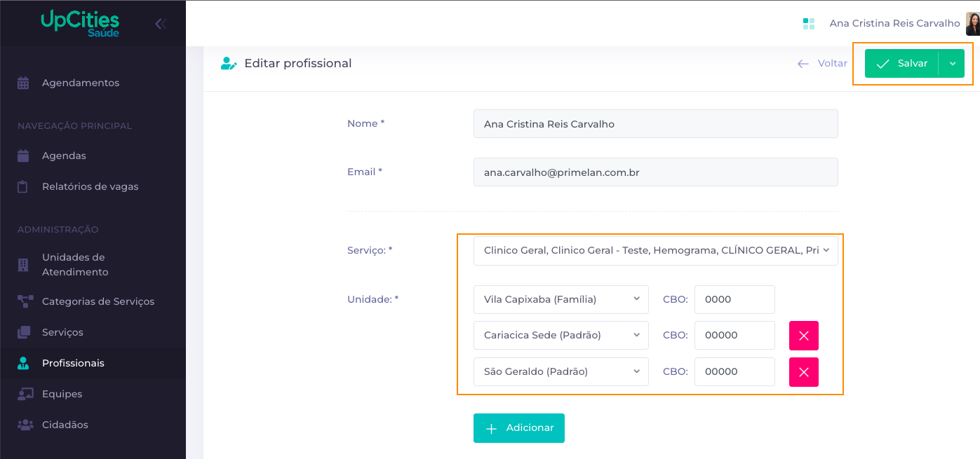Go to Cidadãos in sidebar
The height and width of the screenshot is (459, 980).
point(93,425)
